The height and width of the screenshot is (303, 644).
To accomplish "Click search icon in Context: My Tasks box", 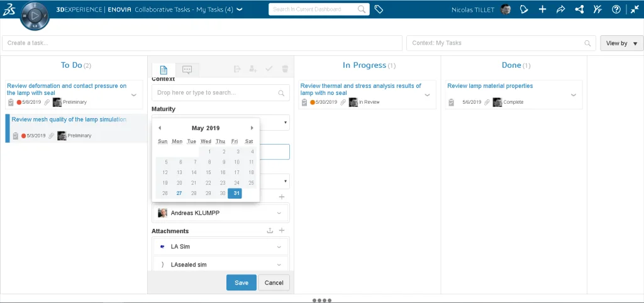I will pos(588,43).
